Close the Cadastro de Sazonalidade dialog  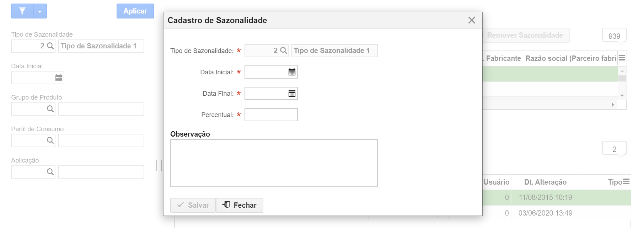(472, 20)
